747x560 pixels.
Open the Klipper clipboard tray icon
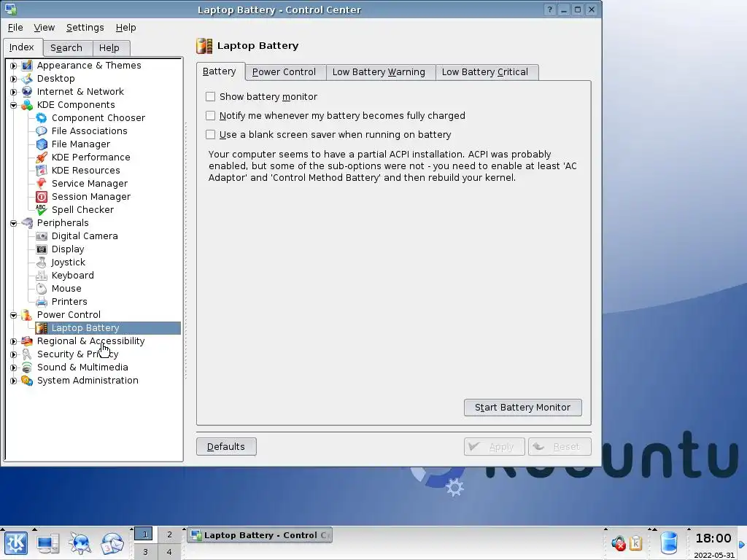click(x=636, y=542)
